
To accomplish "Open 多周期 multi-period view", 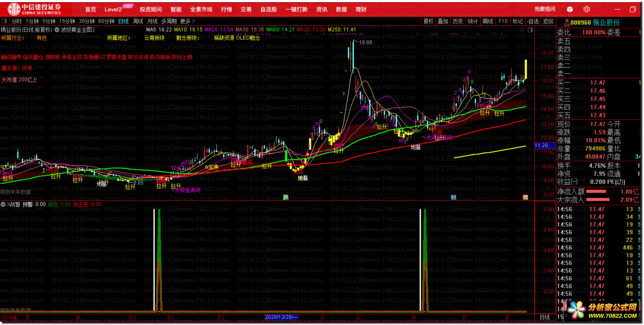I will click(169, 21).
